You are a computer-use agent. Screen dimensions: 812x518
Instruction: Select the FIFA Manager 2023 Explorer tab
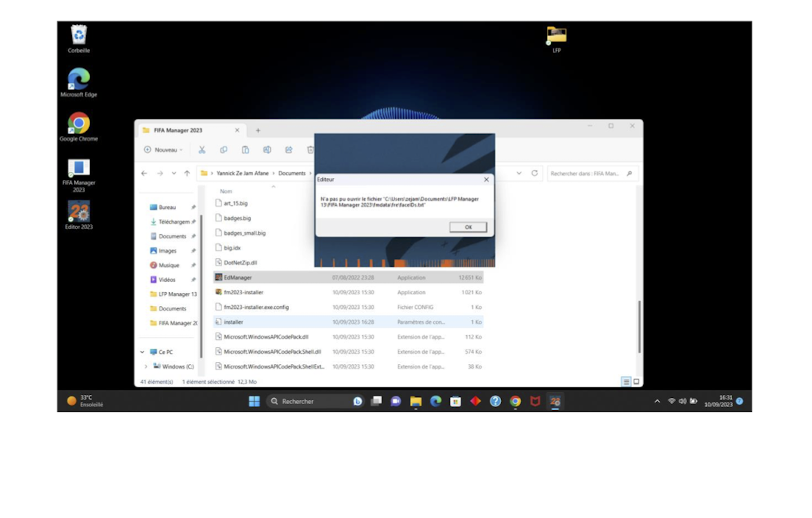[x=192, y=130]
